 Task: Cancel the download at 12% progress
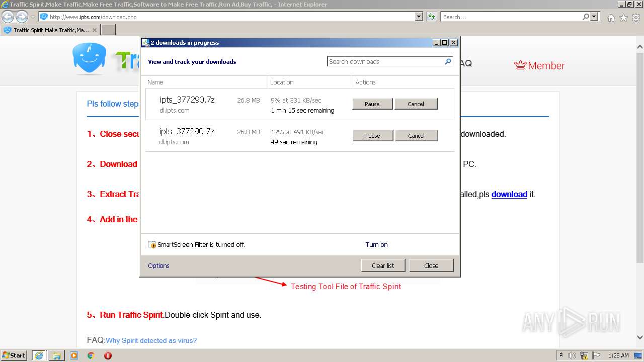pyautogui.click(x=417, y=136)
